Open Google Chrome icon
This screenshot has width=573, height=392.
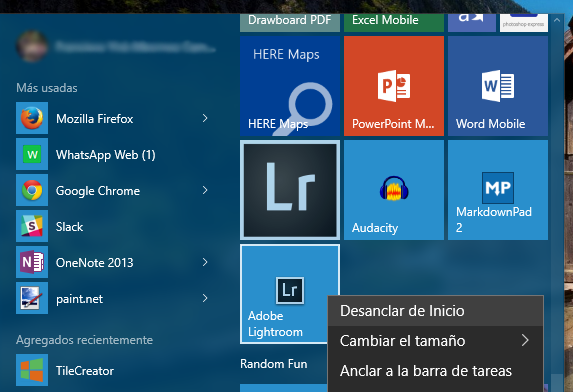32,190
